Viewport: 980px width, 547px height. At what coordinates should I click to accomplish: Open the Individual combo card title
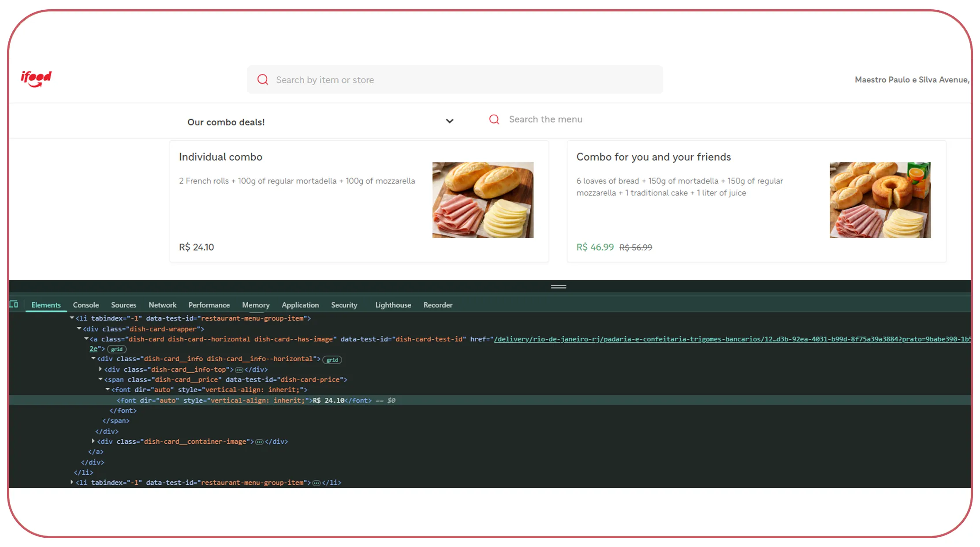coord(220,157)
